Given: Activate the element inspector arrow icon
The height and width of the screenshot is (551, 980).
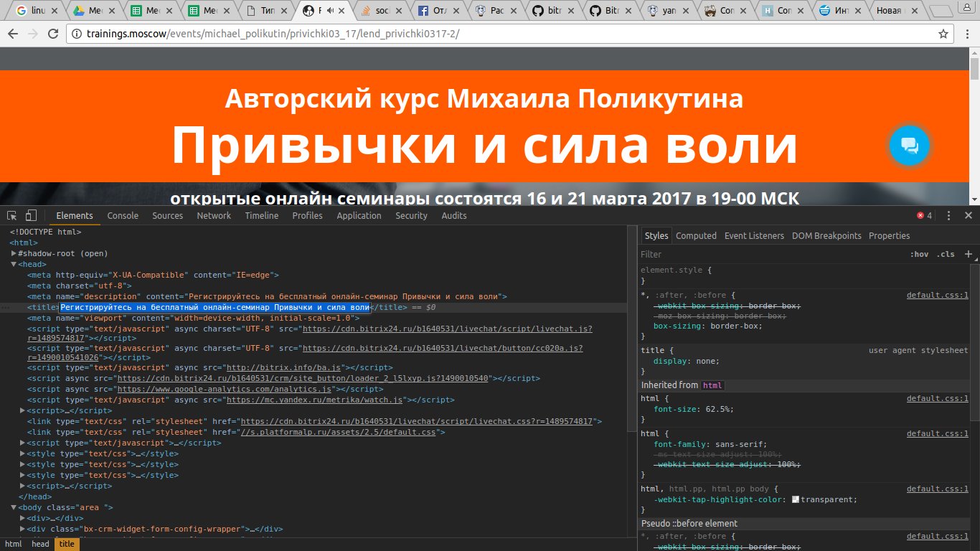Looking at the screenshot, I should [x=12, y=215].
